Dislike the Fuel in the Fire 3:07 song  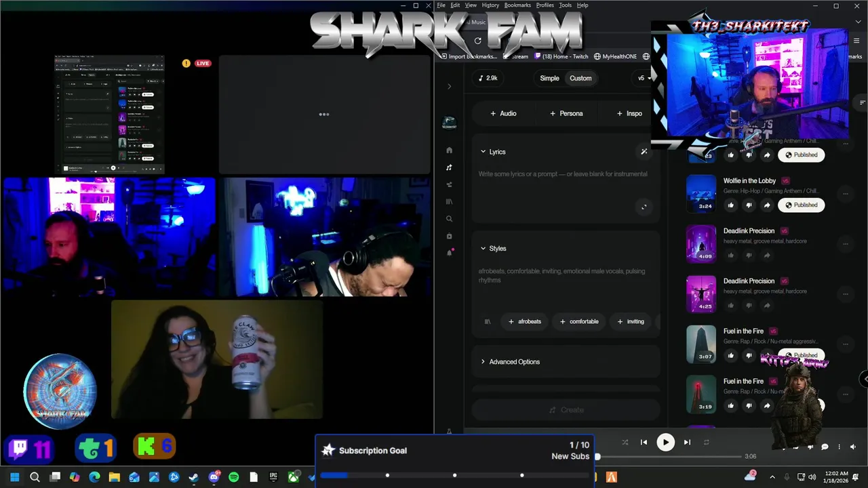tap(749, 356)
